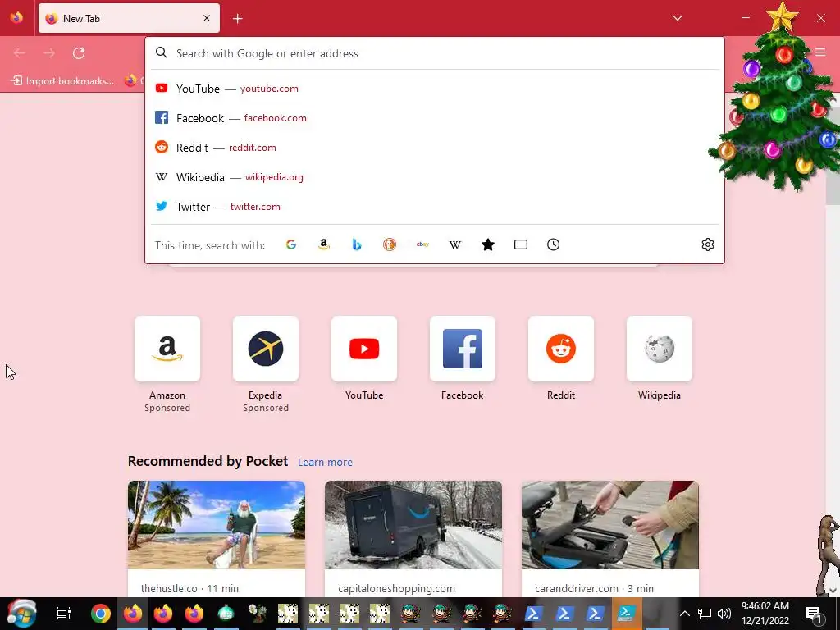
Task: Open the Windows notification center
Action: coord(814,614)
